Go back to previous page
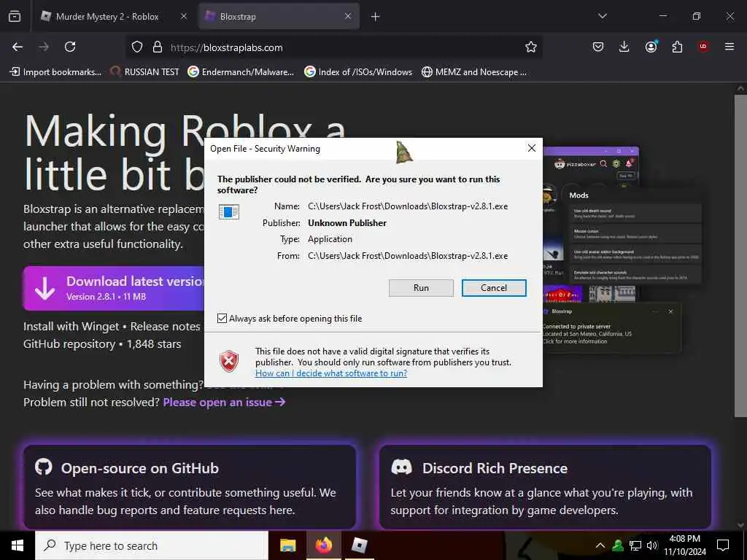The image size is (747, 560). point(18,47)
